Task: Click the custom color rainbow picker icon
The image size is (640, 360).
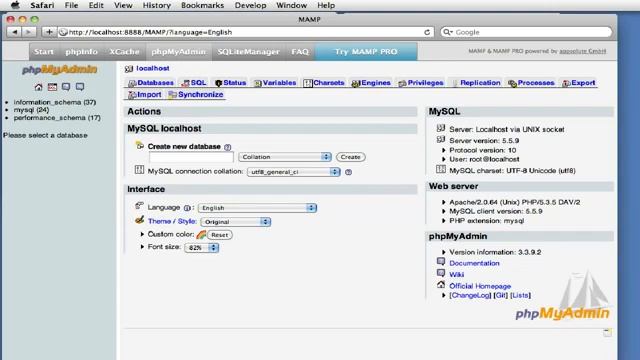Action: click(201, 235)
